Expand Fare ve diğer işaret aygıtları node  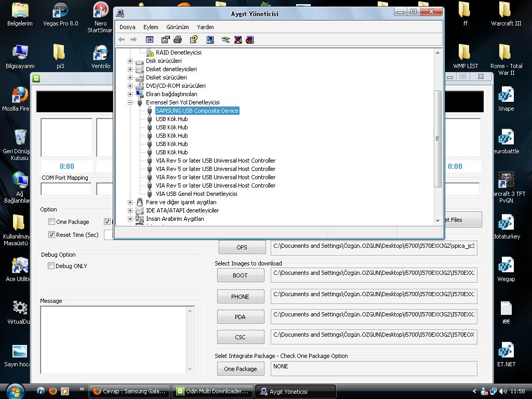click(130, 202)
